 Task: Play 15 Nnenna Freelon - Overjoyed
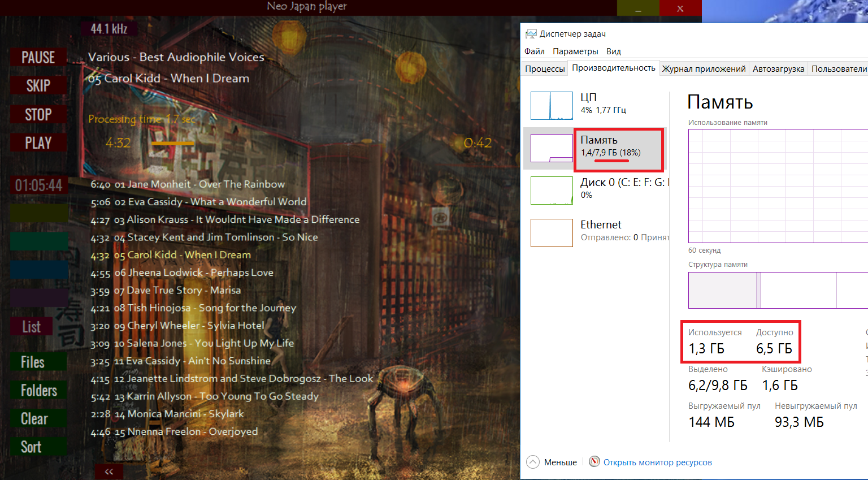(174, 432)
